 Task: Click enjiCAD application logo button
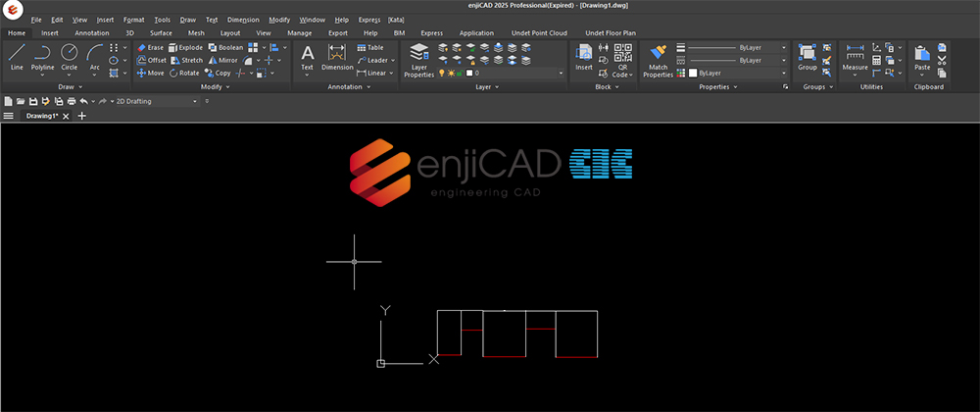coord(12,10)
